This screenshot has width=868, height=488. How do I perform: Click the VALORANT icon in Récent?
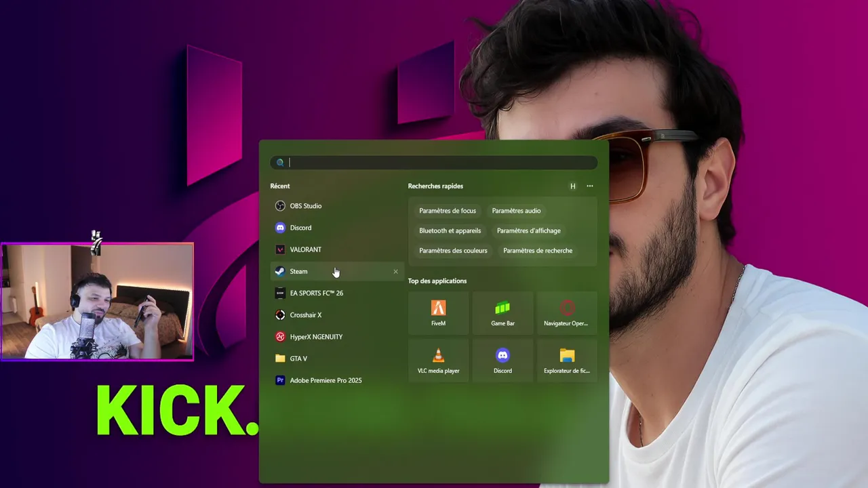[280, 249]
